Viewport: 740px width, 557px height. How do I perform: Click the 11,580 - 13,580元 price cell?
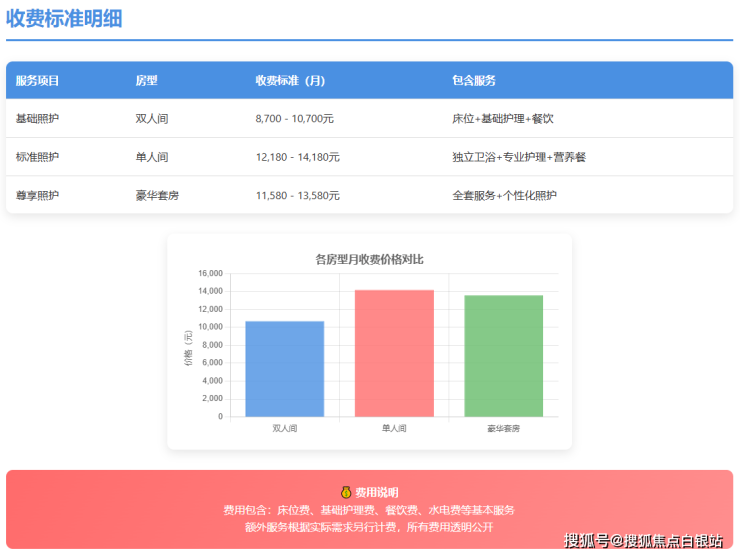298,195
